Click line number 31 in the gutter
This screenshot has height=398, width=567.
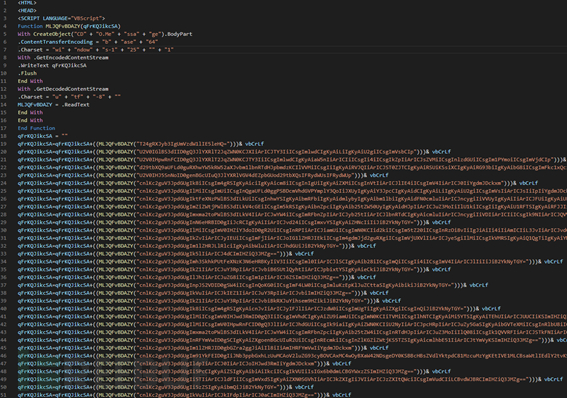(4, 238)
